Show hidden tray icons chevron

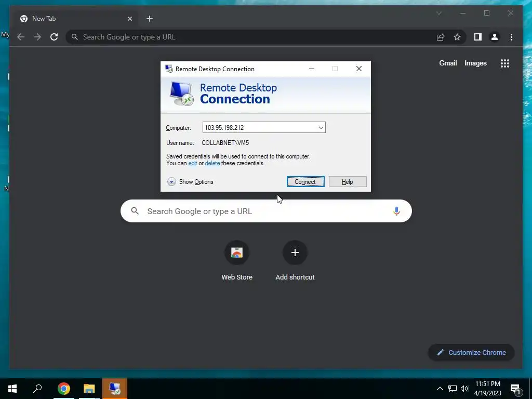[440, 389]
